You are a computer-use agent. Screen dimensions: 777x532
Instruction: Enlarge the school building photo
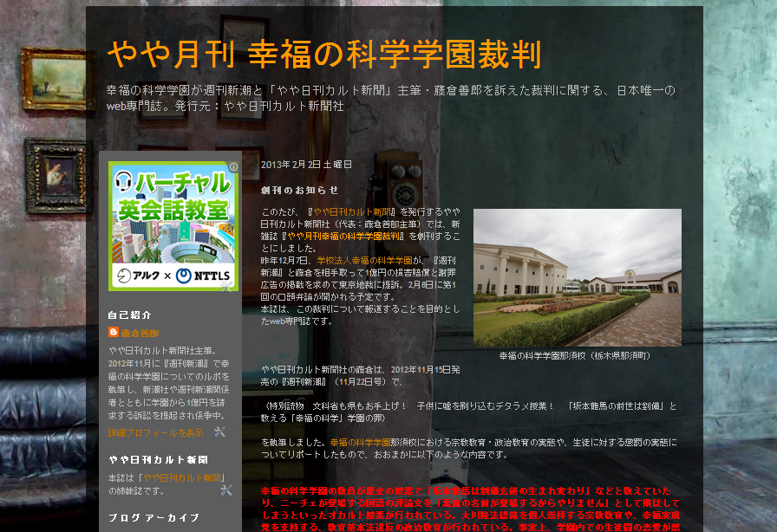(x=578, y=277)
